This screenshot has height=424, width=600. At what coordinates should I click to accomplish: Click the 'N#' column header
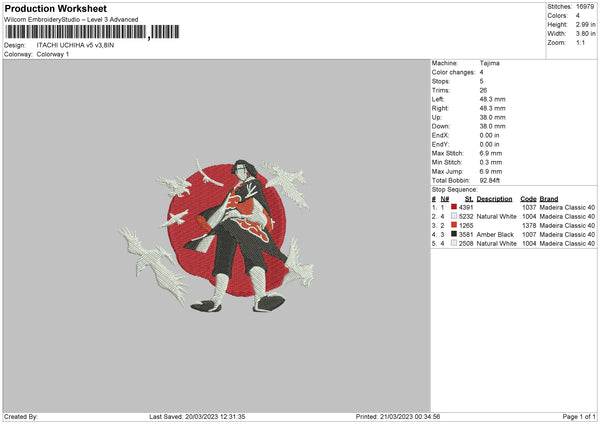coord(445,199)
